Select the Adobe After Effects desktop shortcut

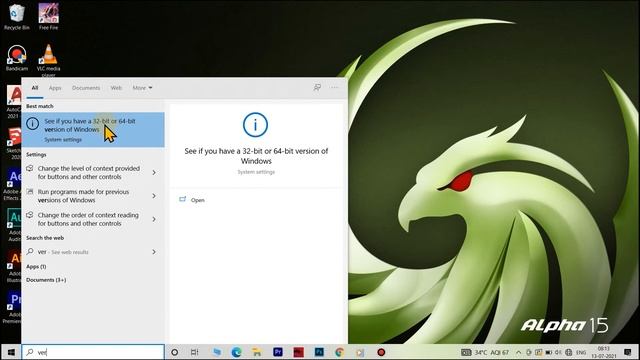tap(12, 184)
